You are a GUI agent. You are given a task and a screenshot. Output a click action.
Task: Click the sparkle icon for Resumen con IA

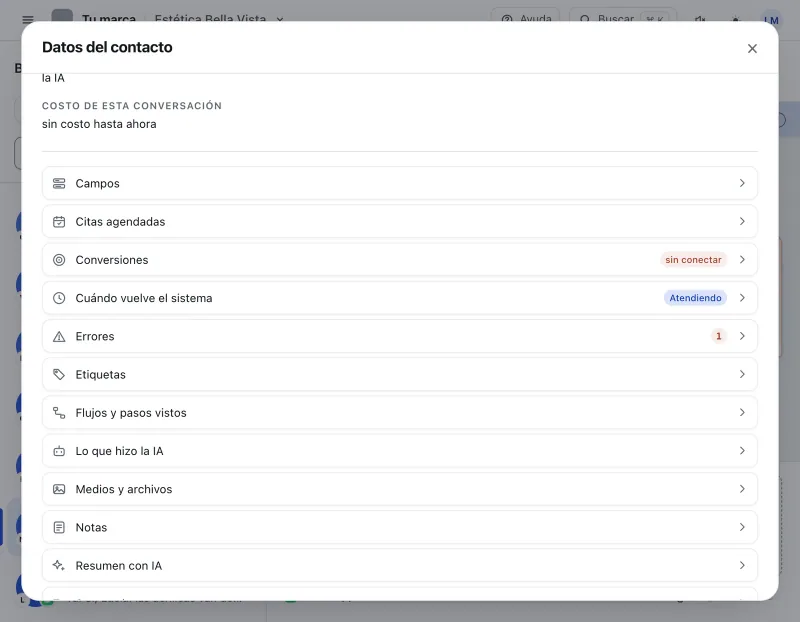click(59, 565)
